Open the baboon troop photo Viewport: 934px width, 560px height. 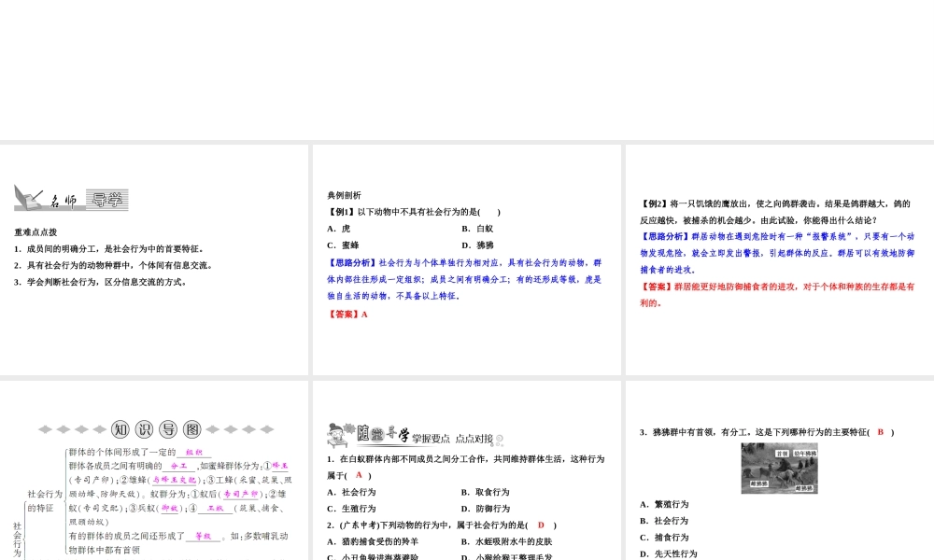tap(779, 469)
